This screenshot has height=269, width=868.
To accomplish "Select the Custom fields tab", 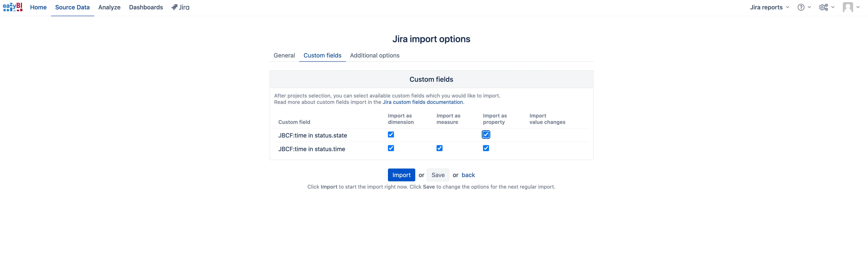I will (x=322, y=55).
